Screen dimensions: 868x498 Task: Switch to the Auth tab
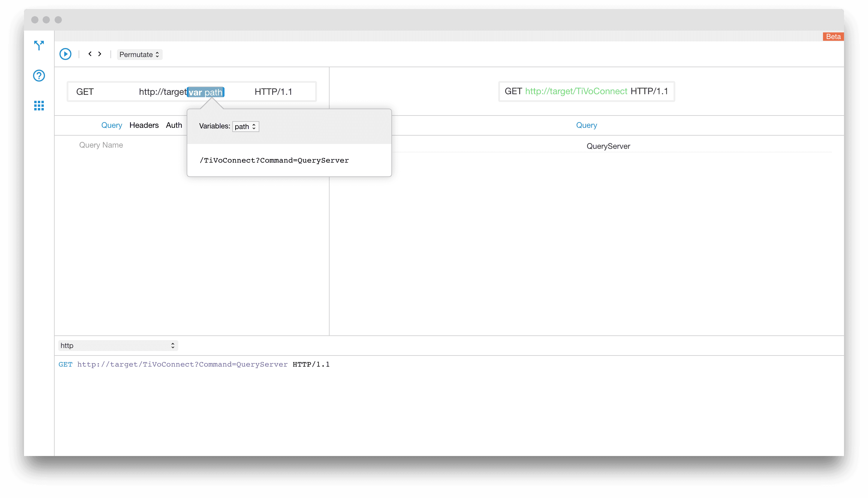tap(174, 125)
